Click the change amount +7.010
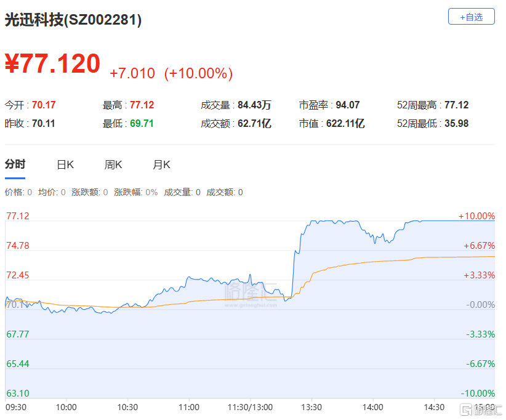506x420 pixels. click(x=132, y=73)
